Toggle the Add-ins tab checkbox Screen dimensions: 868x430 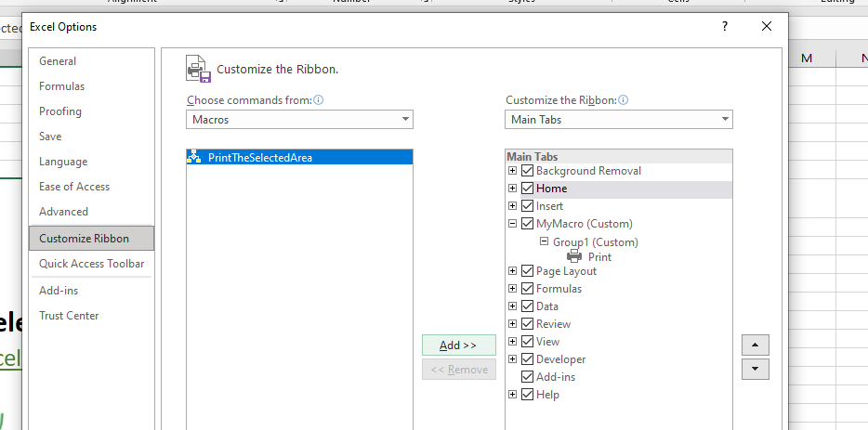(528, 377)
